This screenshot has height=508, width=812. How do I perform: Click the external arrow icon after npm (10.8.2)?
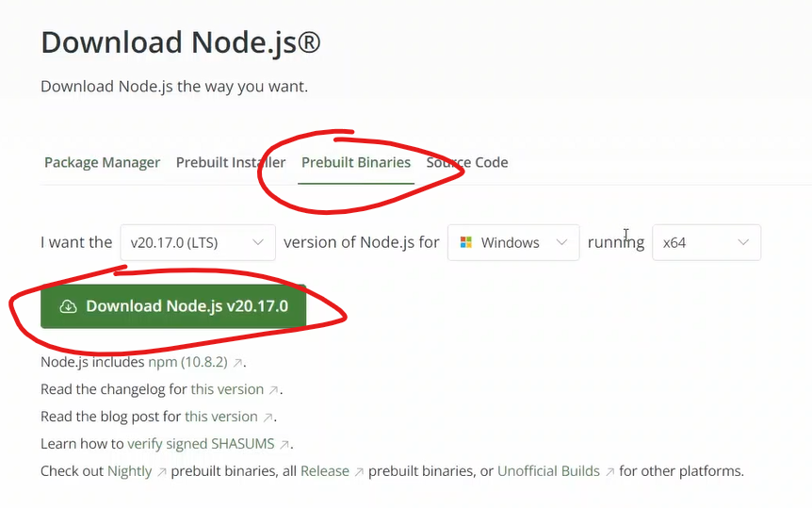click(x=238, y=362)
